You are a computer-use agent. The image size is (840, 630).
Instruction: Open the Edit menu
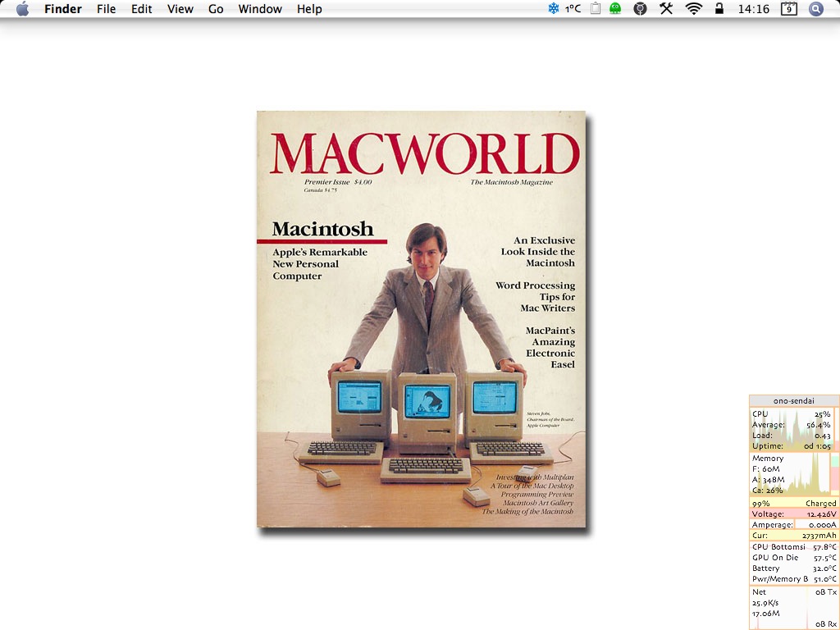141,9
